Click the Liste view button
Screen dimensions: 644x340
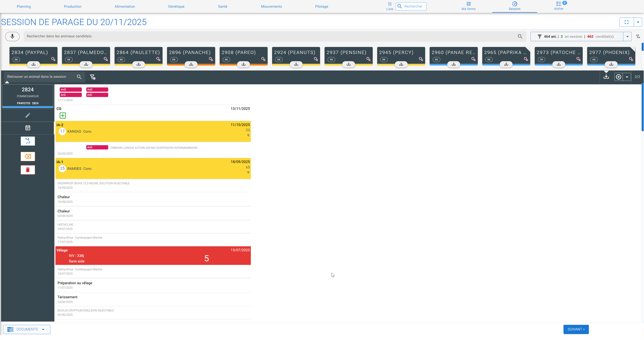pos(390,6)
